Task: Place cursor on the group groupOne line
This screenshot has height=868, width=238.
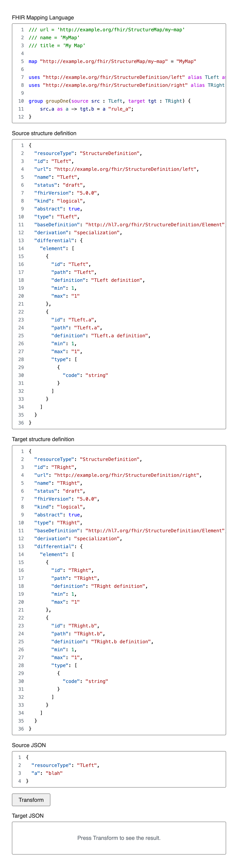Action: tap(109, 101)
